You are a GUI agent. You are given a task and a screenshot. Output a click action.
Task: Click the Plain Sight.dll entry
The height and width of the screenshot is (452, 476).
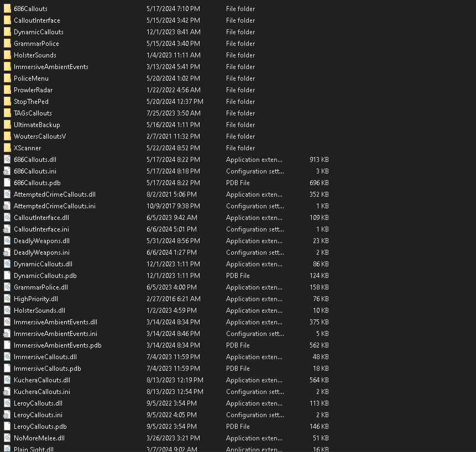[33, 449]
